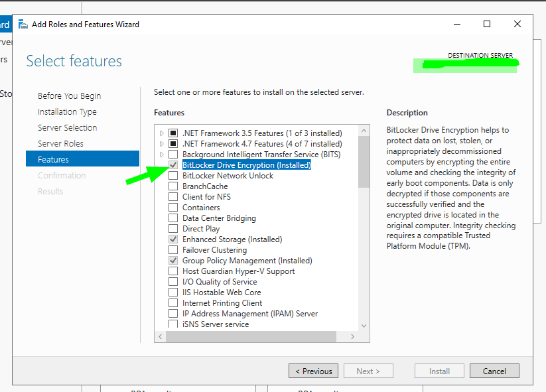Check Direct Play checkbox

point(173,228)
